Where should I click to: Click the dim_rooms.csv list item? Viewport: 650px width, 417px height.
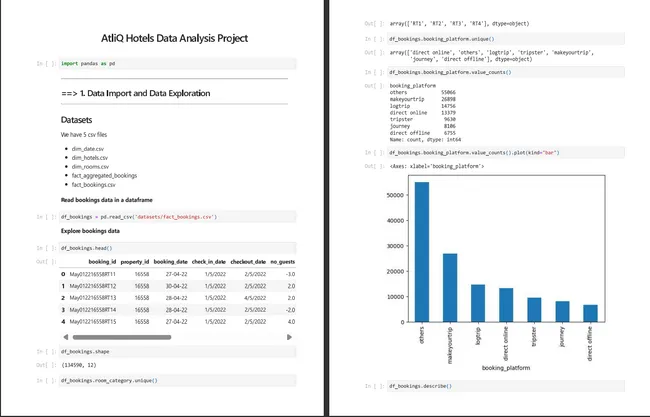(90, 167)
